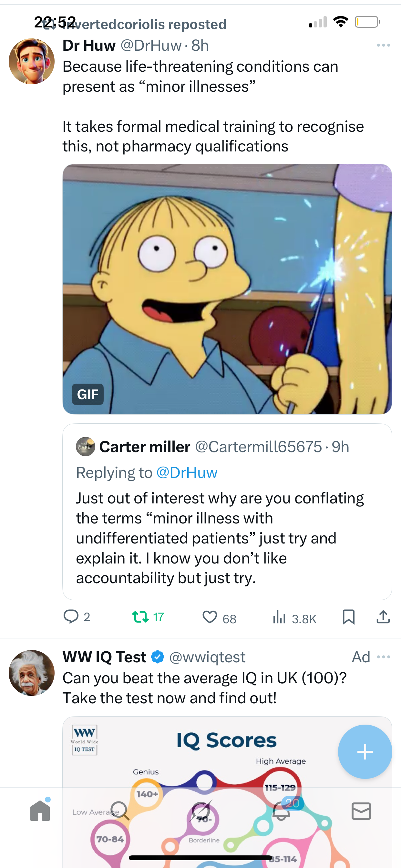Tap the @DrHuw mention link in quoted reply
This screenshot has width=401, height=868.
coord(187,472)
